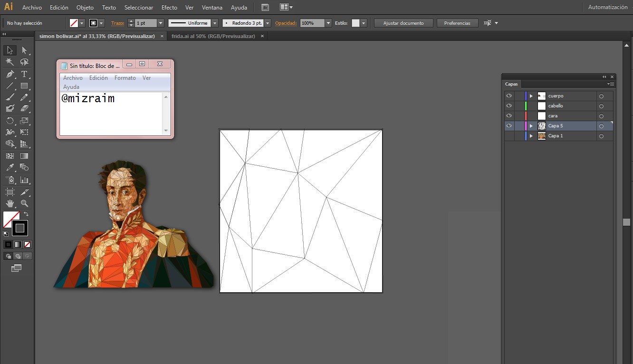The image size is (633, 364).
Task: Swap fill and stroke colors arrow
Action: click(x=26, y=214)
